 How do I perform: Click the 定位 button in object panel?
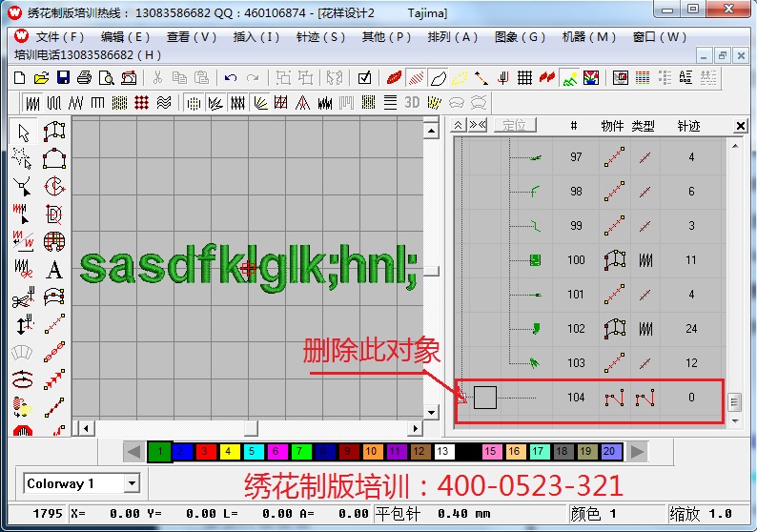(x=515, y=125)
